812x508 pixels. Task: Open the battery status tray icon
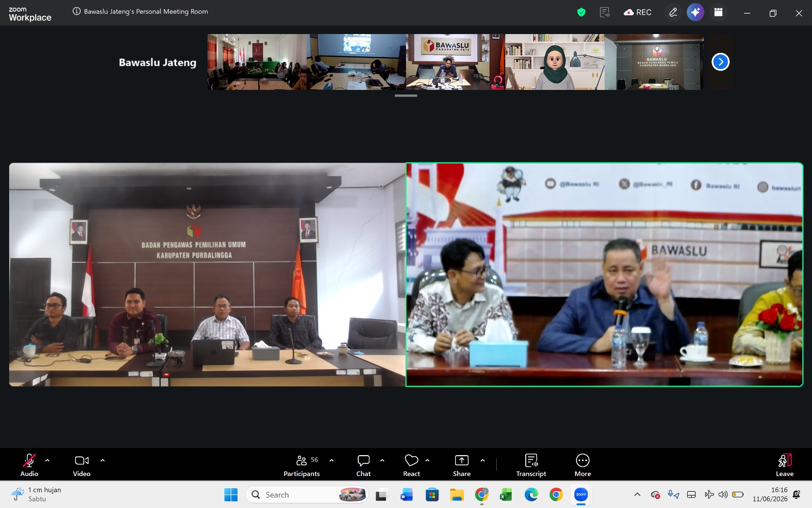pos(738,494)
